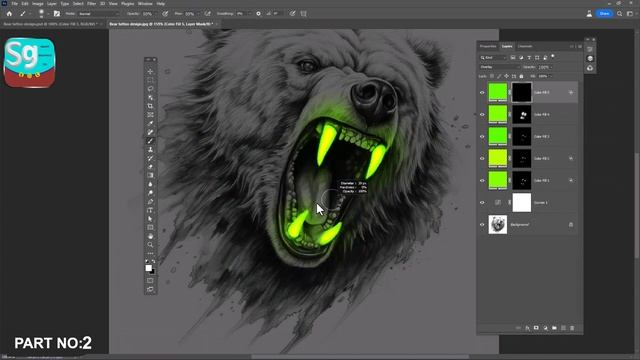Viewport: 640px width, 360px height.
Task: Hide the Color Fill 2 layer
Action: [x=482, y=158]
